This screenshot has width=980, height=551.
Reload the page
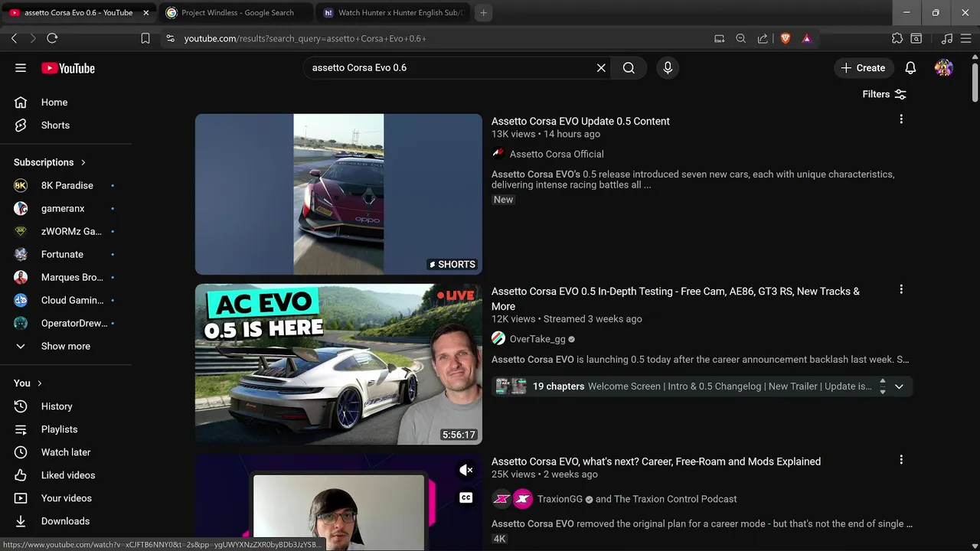(x=52, y=38)
